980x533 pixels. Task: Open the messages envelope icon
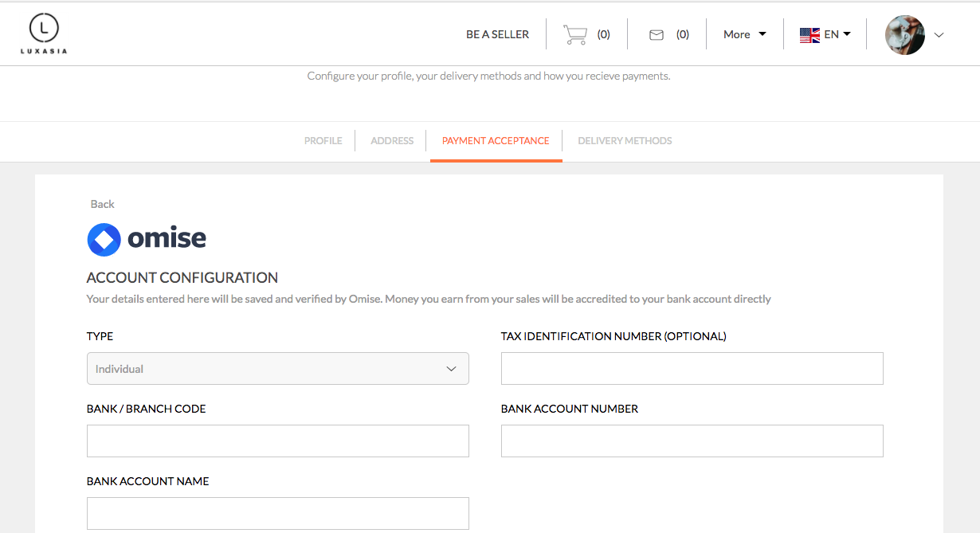coord(657,34)
